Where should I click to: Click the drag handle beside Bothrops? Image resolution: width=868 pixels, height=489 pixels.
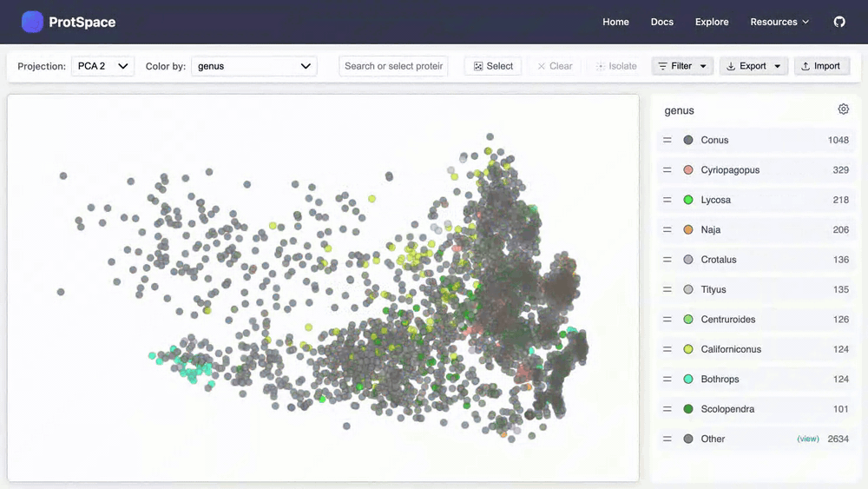[667, 380]
